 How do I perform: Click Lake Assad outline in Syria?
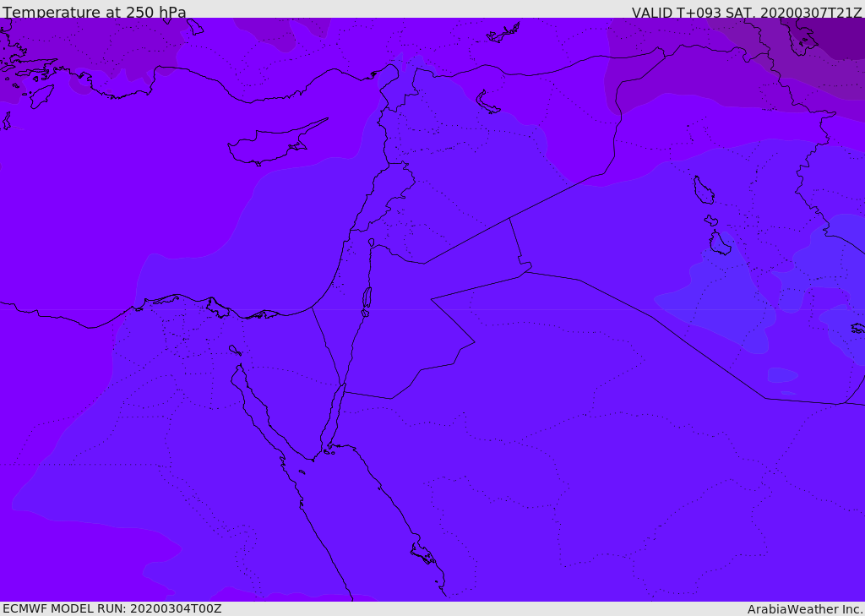(488, 103)
